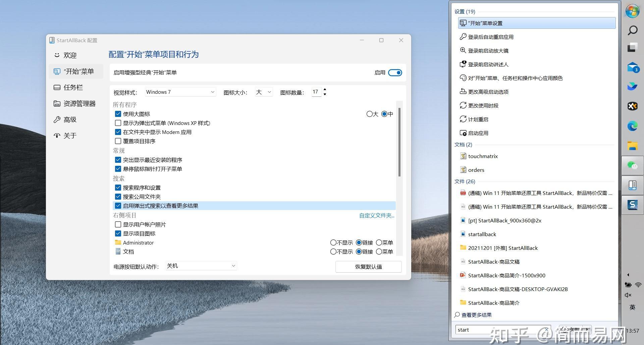This screenshot has height=345, width=644.
Task: Open the blue bird app taskbar icon
Action: (x=632, y=87)
